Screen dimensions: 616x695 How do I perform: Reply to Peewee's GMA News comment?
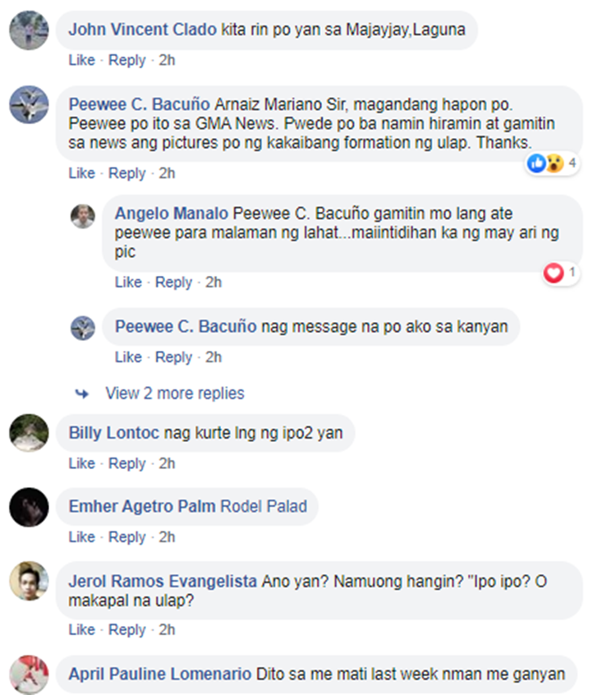(126, 173)
